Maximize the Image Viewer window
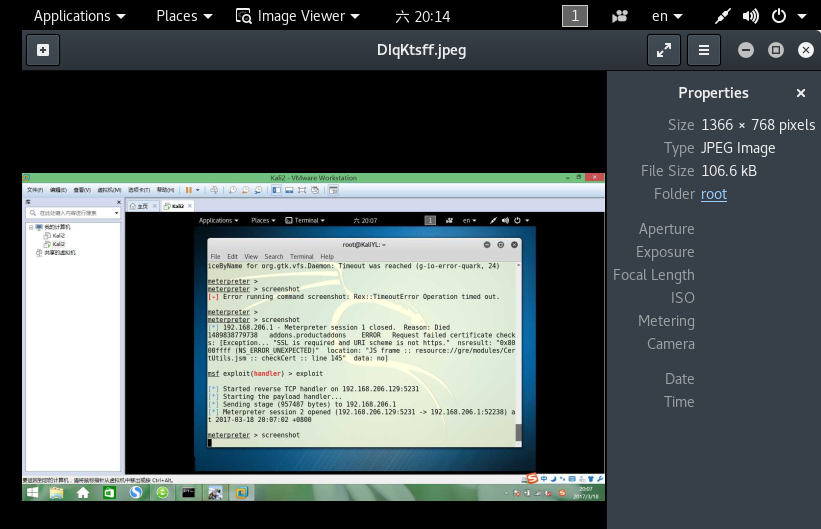The width and height of the screenshot is (821, 529). tap(775, 50)
